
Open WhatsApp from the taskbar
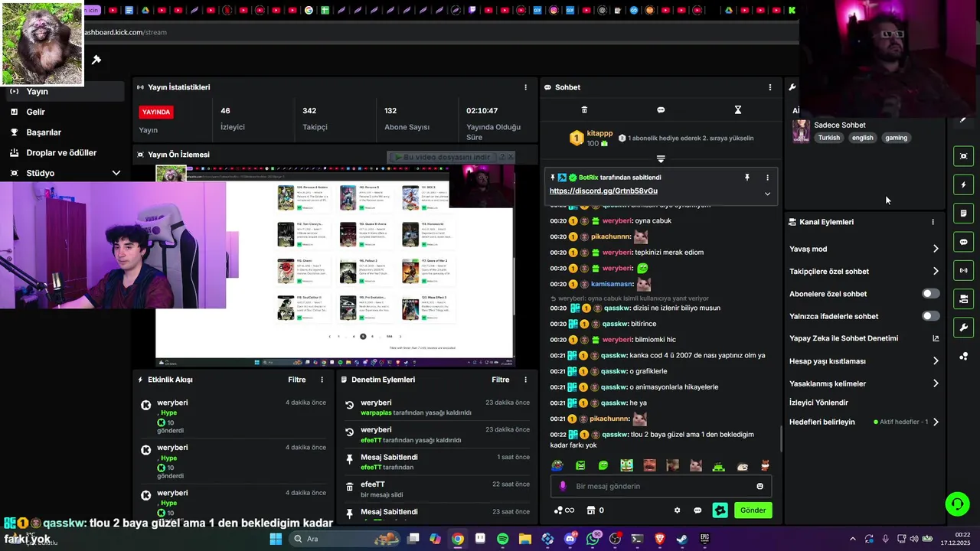coord(593,539)
